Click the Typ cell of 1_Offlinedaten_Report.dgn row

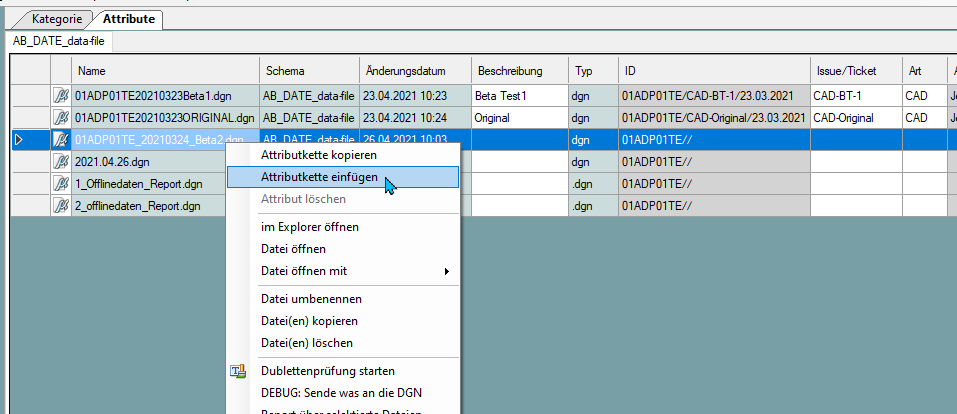593,184
